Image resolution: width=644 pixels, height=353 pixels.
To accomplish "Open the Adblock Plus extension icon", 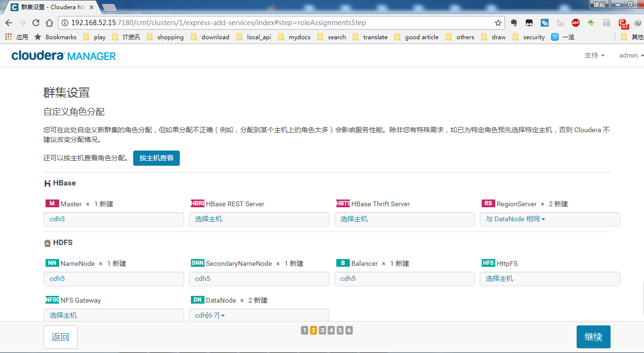I will coord(575,23).
